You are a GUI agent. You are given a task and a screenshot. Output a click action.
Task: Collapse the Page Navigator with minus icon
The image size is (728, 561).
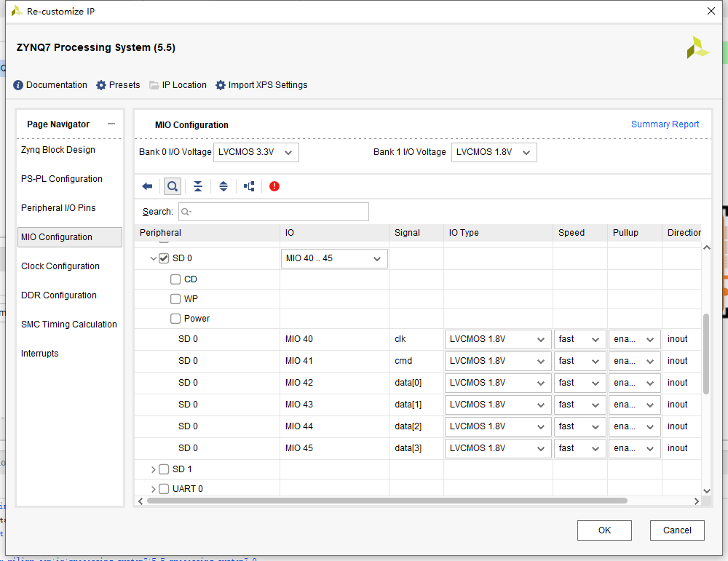[x=111, y=124]
